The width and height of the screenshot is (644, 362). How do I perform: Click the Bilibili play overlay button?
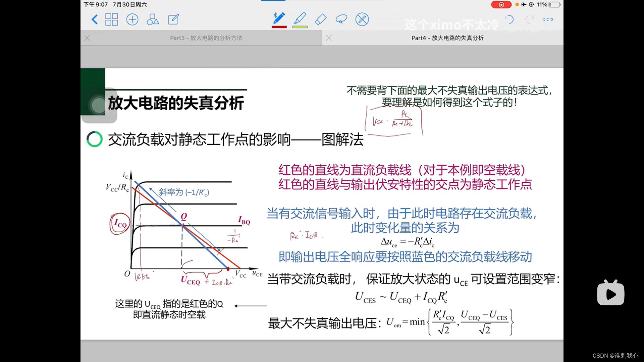point(610,294)
